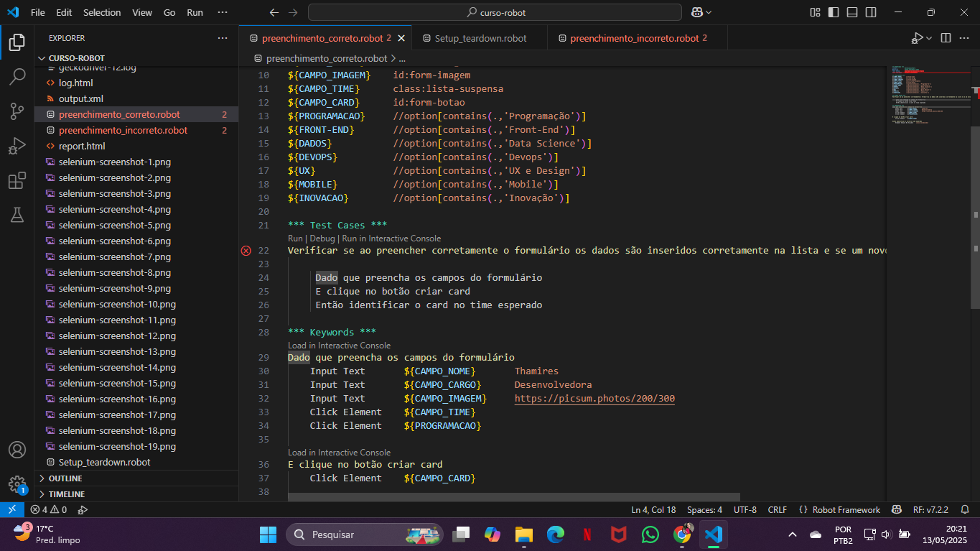Click the horizontal scrollbar at editor bottom
The width and height of the screenshot is (980, 551).
(x=514, y=496)
